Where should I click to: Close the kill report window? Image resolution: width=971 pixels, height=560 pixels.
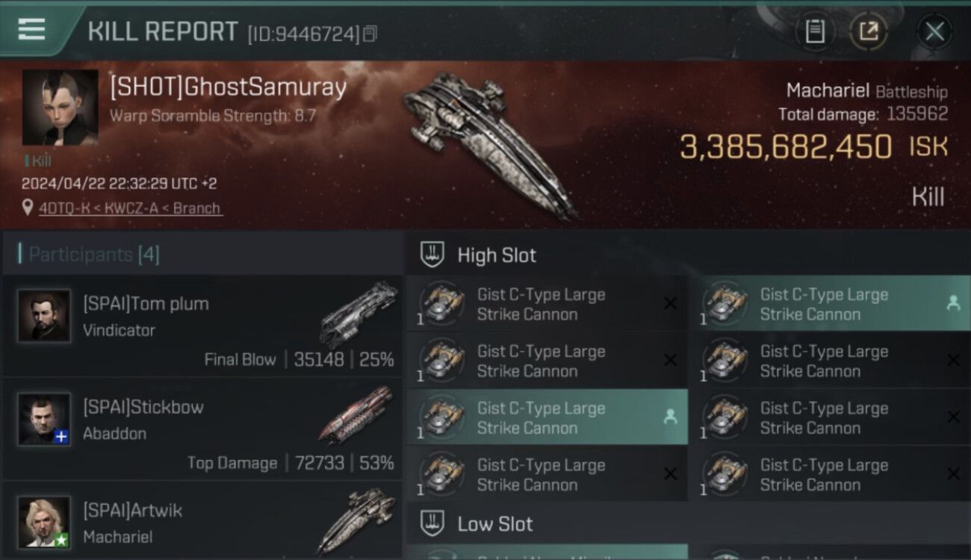click(934, 31)
